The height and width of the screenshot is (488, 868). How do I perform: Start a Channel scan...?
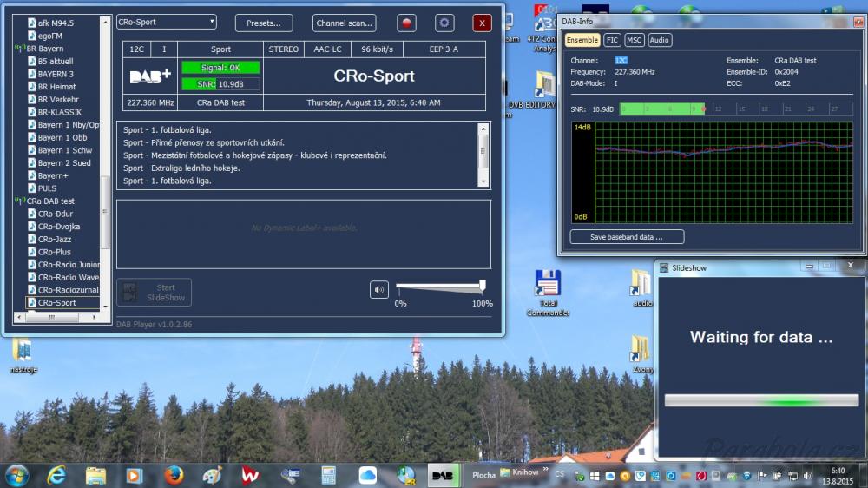(x=344, y=23)
